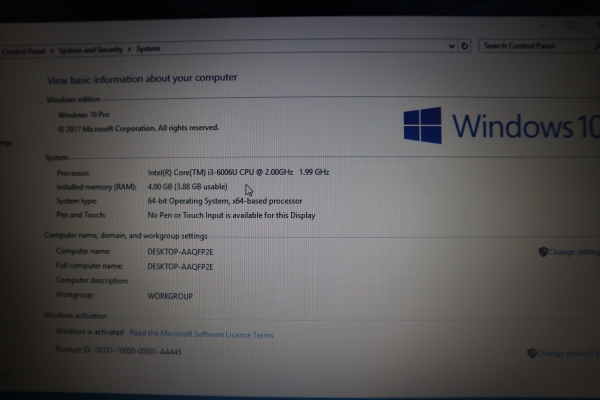600x400 pixels.
Task: Click the 'View basic information about your computer' heading
Action: click(142, 79)
